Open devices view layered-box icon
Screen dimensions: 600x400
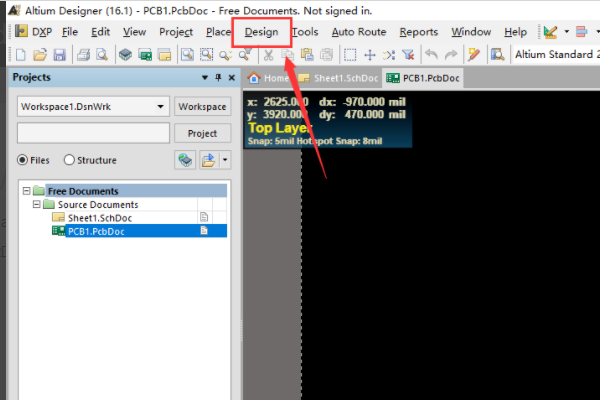(125, 55)
